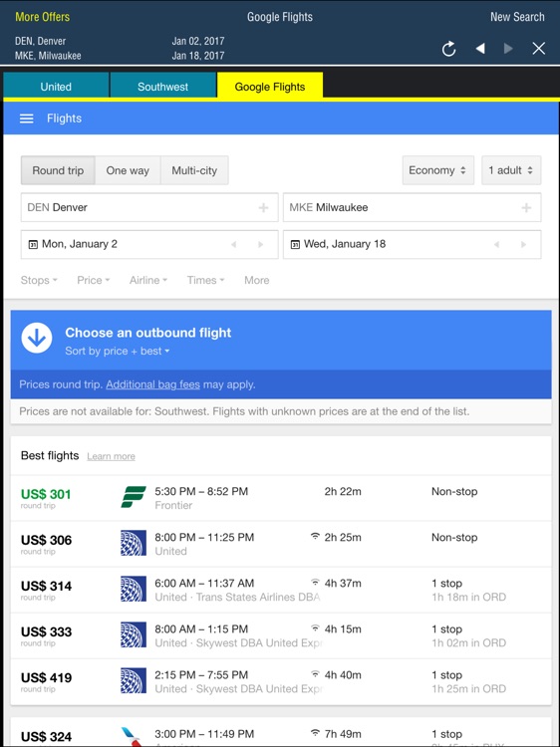Click the United logo on US$ 314 flight
This screenshot has height=747, width=560.
133,589
